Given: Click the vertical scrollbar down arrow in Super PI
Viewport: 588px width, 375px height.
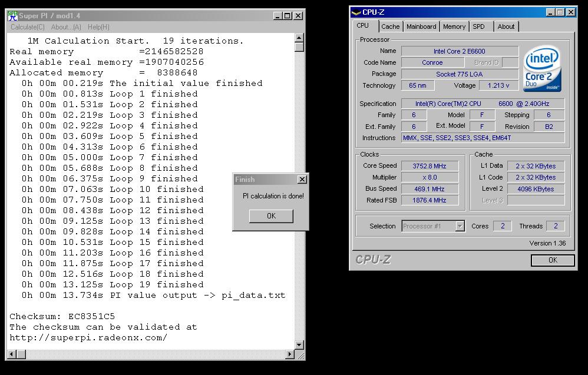Looking at the screenshot, I should pos(299,344).
